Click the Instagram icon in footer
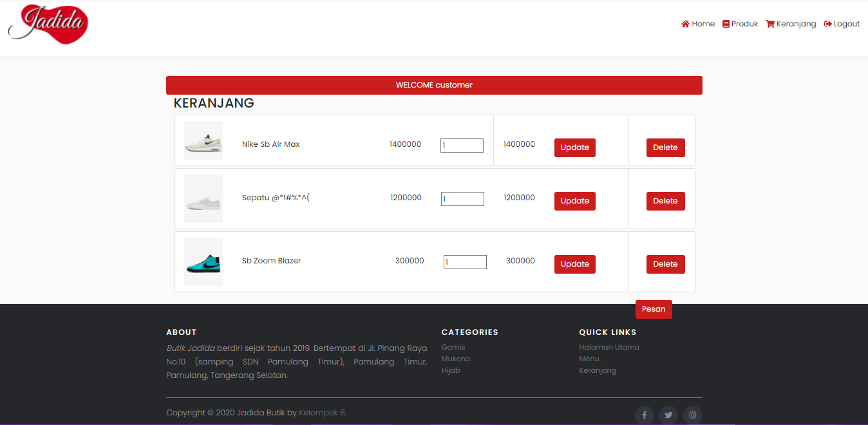Screen dimensions: 868x425 point(692,415)
